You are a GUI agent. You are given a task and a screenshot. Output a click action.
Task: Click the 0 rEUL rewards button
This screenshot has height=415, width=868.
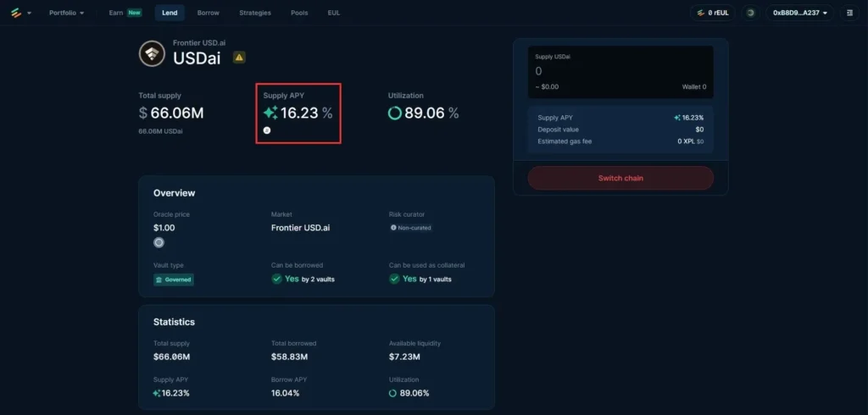click(x=712, y=13)
